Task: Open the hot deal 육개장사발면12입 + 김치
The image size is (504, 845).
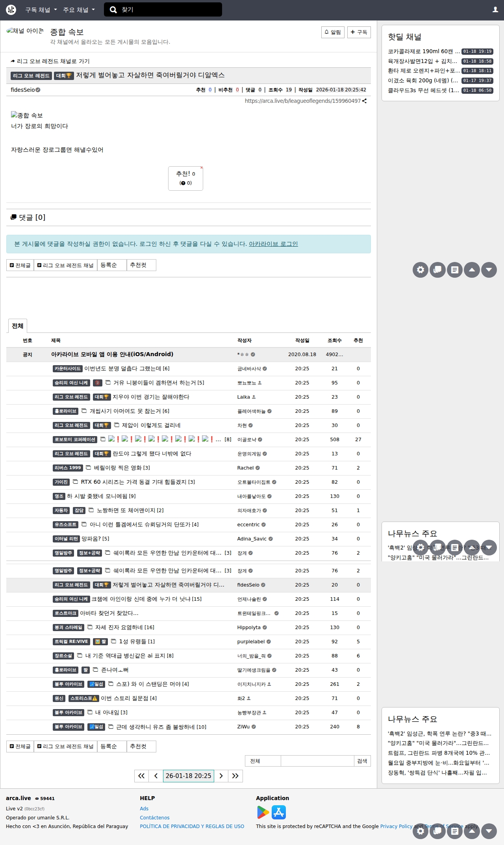Action: [x=423, y=61]
